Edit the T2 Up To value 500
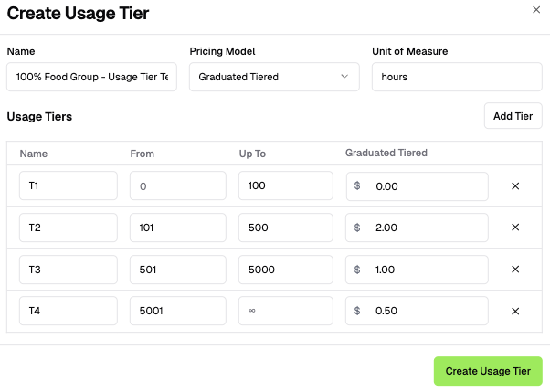 (x=286, y=228)
